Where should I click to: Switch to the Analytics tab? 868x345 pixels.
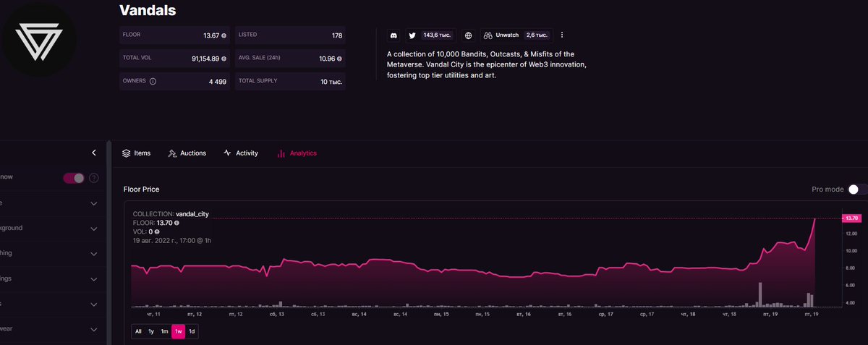[297, 153]
